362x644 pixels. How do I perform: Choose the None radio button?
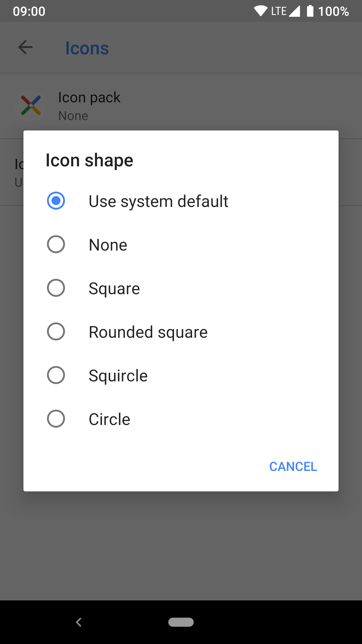click(56, 244)
